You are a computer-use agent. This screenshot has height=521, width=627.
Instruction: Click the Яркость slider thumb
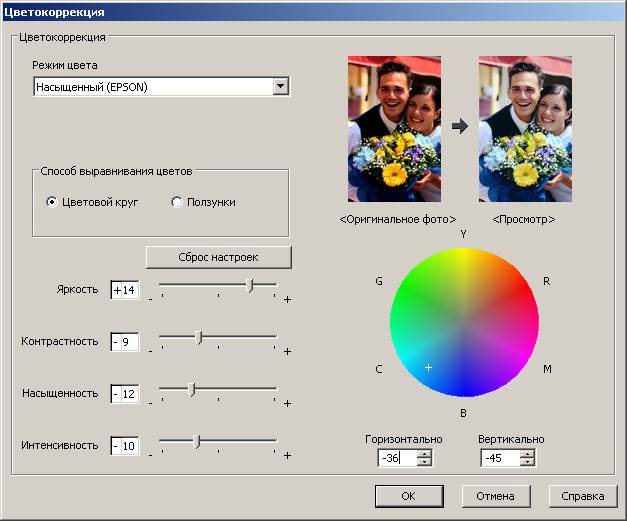[250, 285]
